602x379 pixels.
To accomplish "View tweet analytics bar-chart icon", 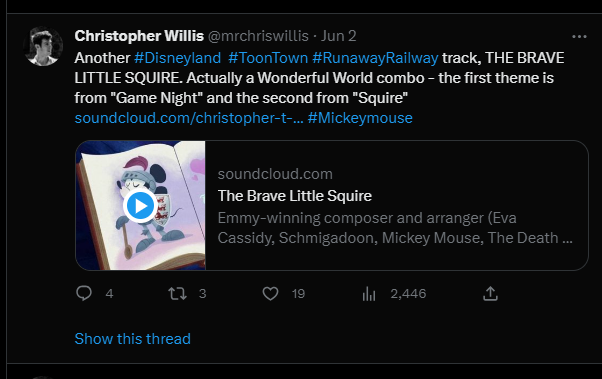I will tap(369, 294).
